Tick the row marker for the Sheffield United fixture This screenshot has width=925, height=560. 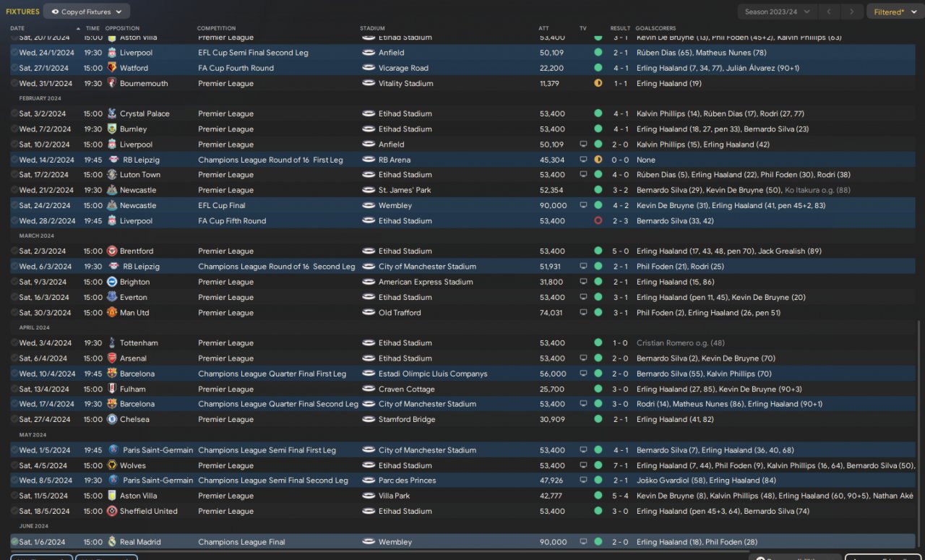(x=14, y=511)
